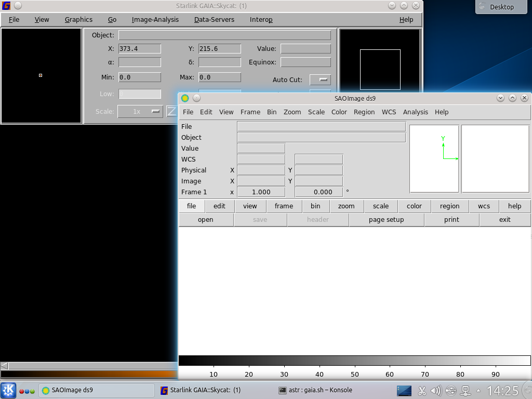The width and height of the screenshot is (532, 399).
Task: Click the GAIA Object input field
Action: click(224, 35)
